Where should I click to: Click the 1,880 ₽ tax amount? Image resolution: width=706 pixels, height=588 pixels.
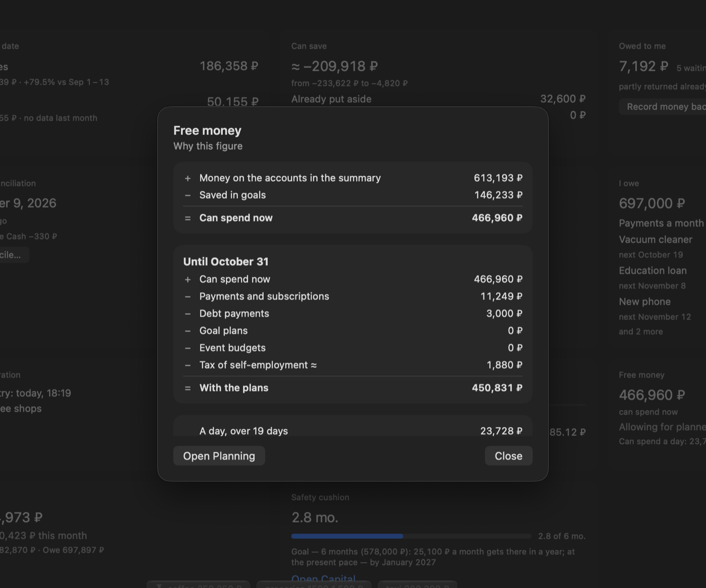504,365
